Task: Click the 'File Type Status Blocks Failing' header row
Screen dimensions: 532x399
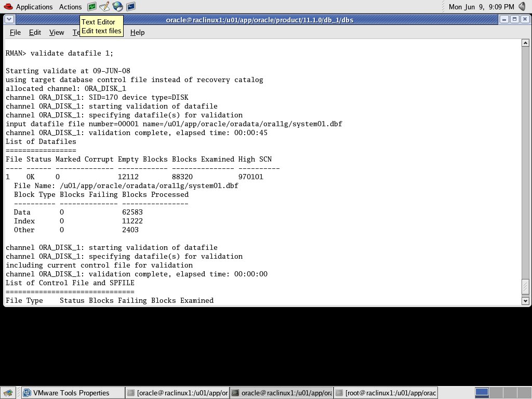Action: click(x=110, y=300)
